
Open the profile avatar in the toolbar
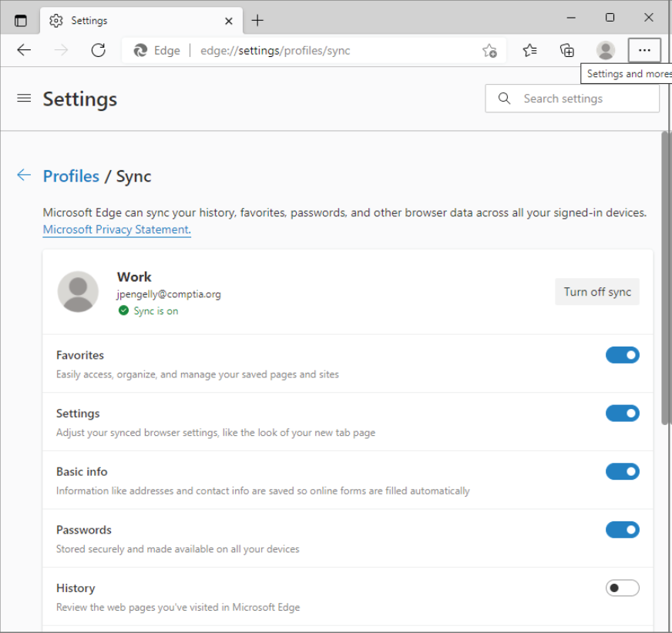click(x=606, y=51)
